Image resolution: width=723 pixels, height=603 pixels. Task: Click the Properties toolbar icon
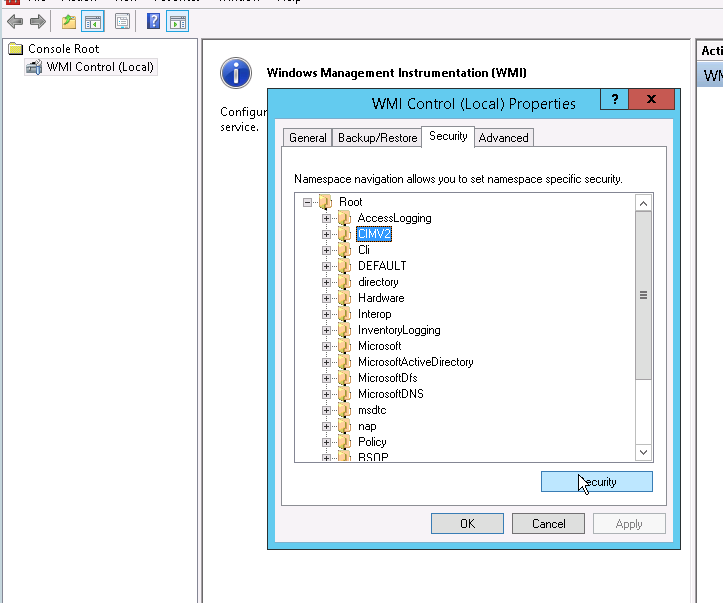pyautogui.click(x=122, y=22)
